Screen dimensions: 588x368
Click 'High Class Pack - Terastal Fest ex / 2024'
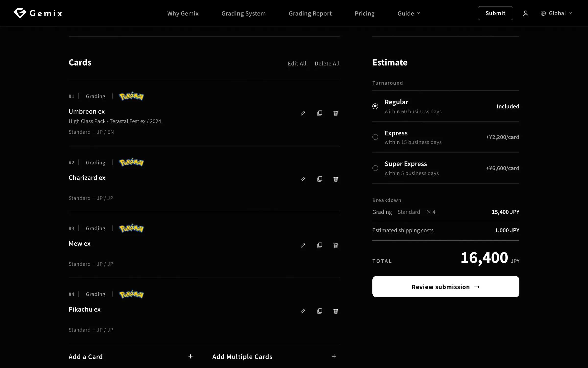[x=115, y=121]
